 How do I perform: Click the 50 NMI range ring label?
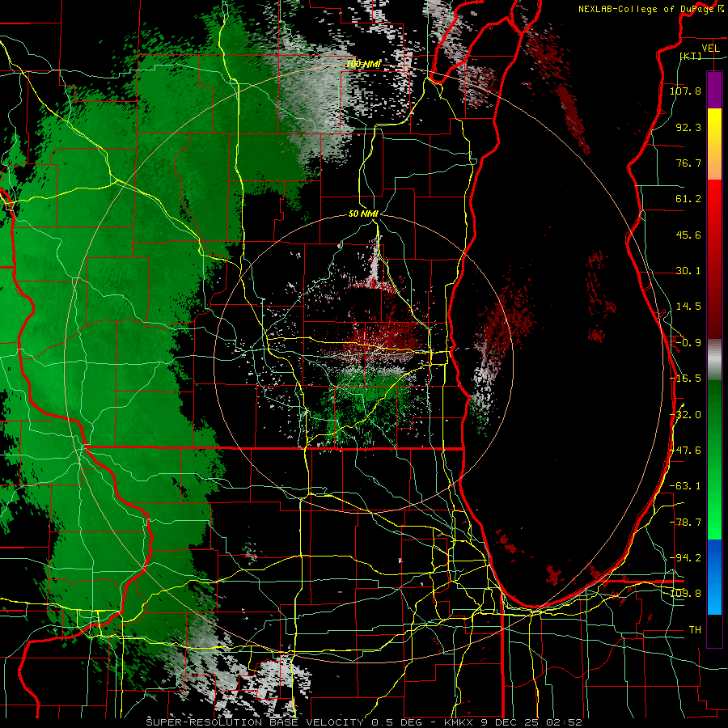(363, 214)
